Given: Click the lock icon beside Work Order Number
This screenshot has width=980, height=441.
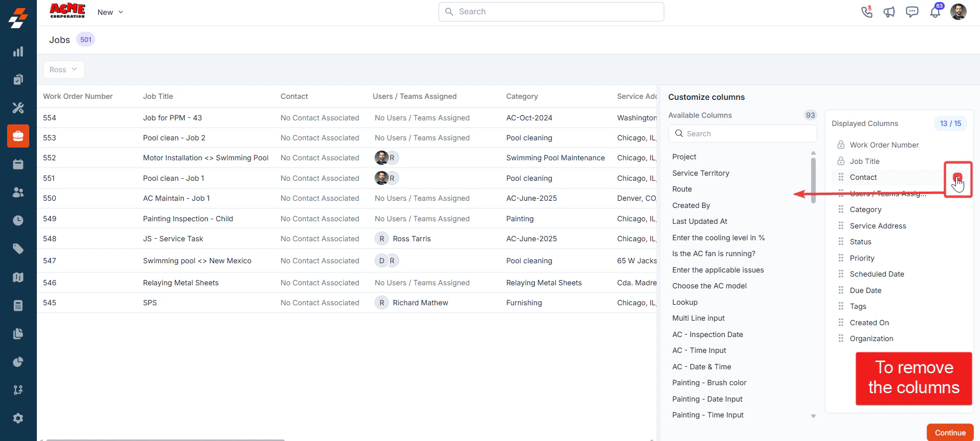Looking at the screenshot, I should [x=841, y=145].
